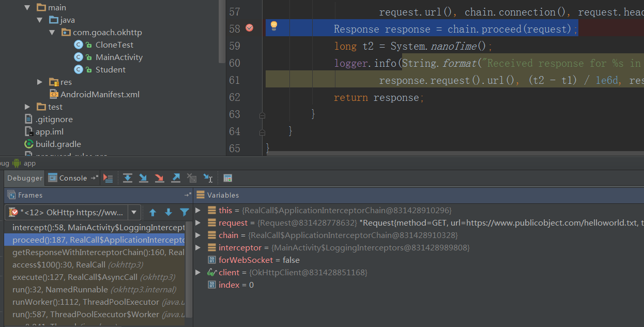Move to the next frame with down arrow
Image resolution: width=644 pixels, height=327 pixels.
click(x=168, y=212)
